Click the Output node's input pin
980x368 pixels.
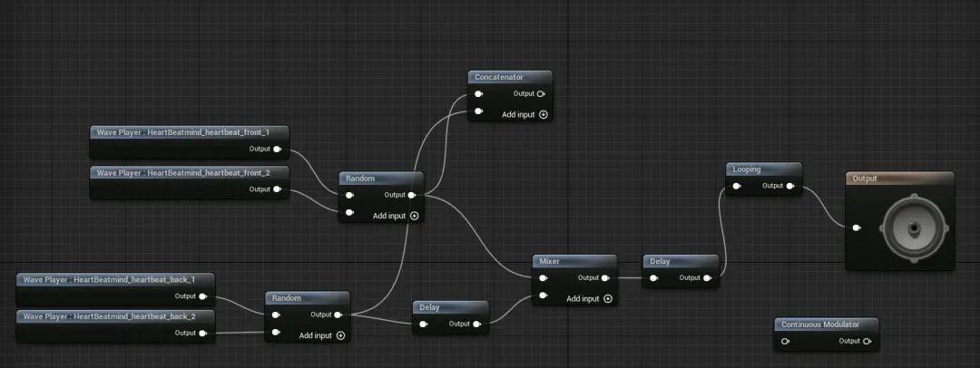point(857,228)
